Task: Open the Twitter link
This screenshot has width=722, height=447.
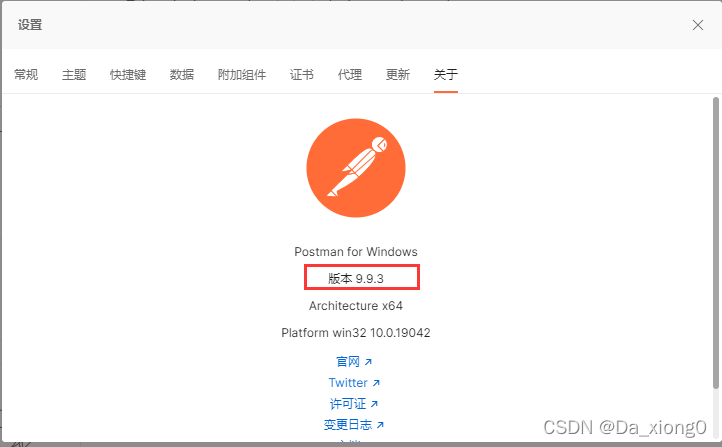Action: (x=354, y=383)
